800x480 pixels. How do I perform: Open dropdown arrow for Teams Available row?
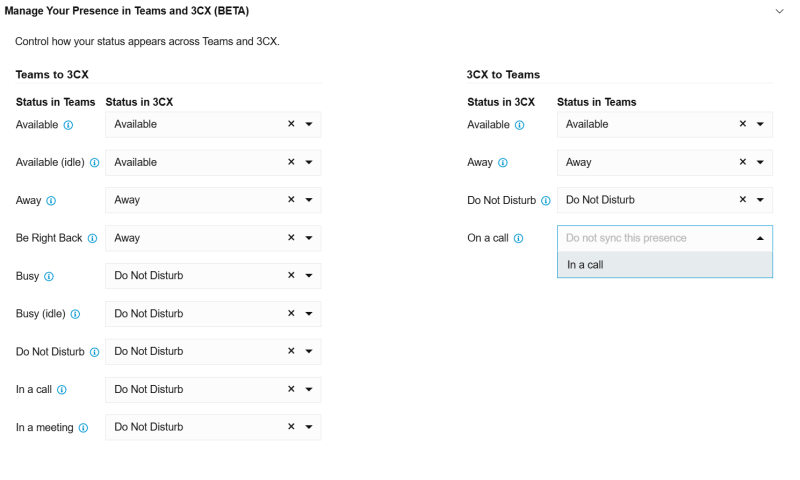[x=309, y=124]
